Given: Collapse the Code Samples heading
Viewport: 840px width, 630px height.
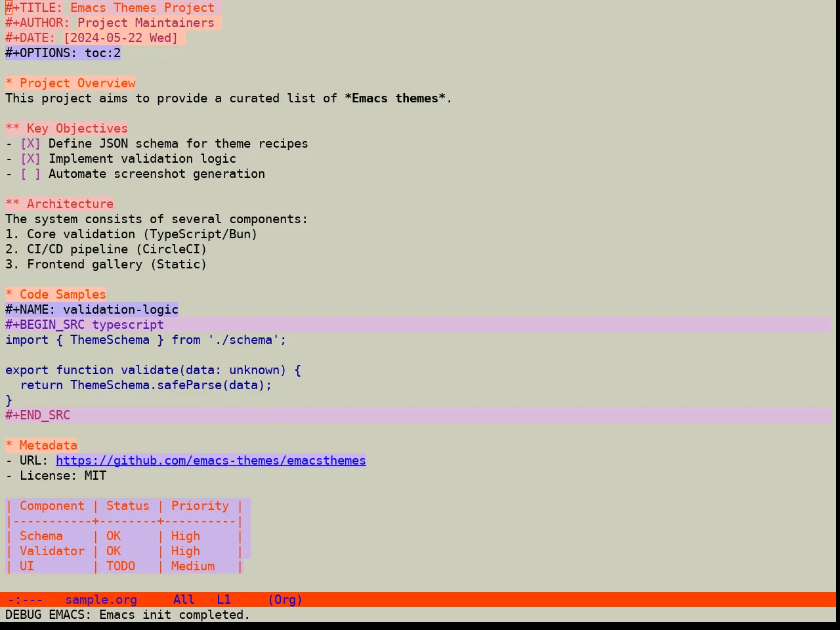Looking at the screenshot, I should pos(56,295).
